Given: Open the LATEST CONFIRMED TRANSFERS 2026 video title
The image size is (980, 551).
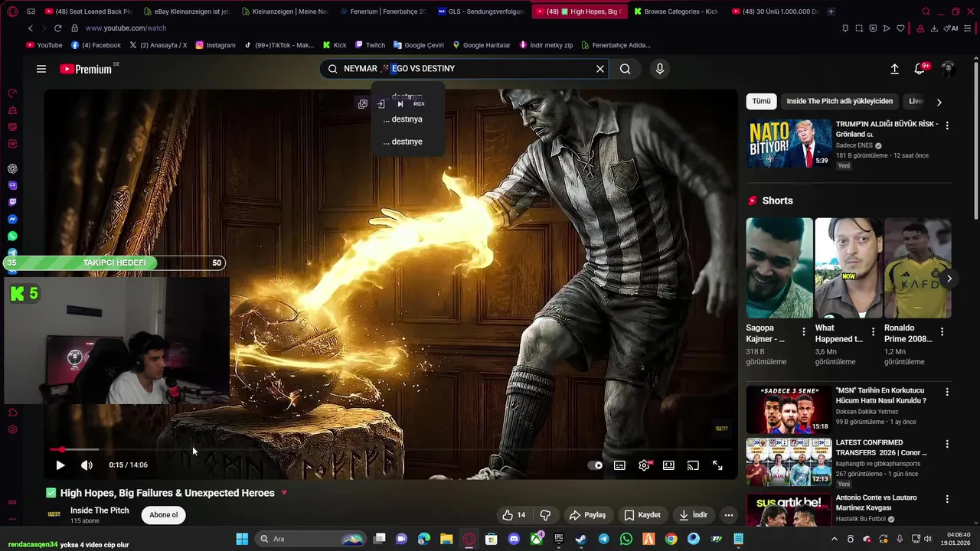Looking at the screenshot, I should (881, 448).
